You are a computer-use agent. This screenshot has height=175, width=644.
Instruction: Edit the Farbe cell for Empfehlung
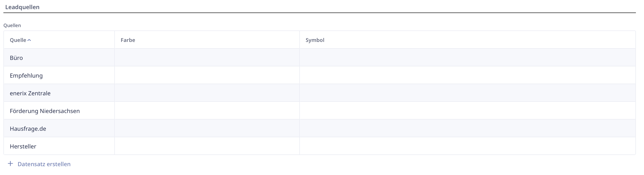tap(207, 76)
